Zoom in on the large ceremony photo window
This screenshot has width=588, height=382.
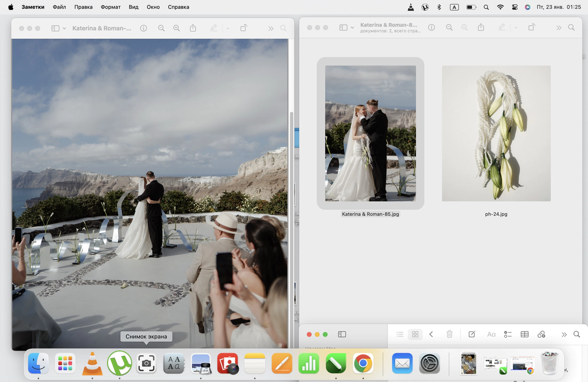(177, 28)
